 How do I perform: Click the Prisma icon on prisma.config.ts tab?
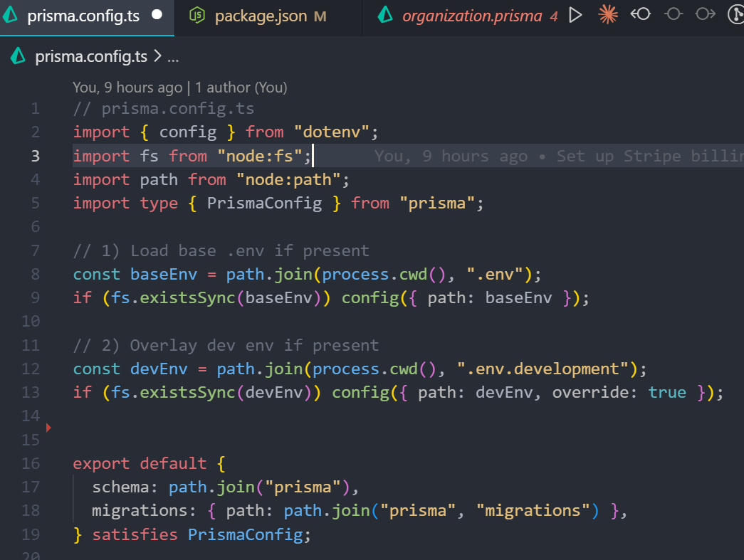click(11, 16)
